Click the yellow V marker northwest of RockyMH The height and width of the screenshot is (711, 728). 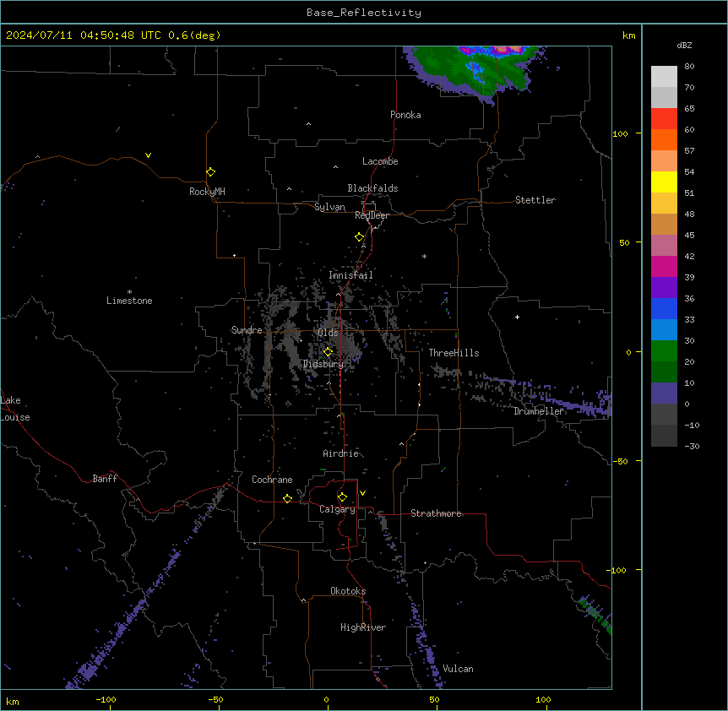click(x=148, y=155)
